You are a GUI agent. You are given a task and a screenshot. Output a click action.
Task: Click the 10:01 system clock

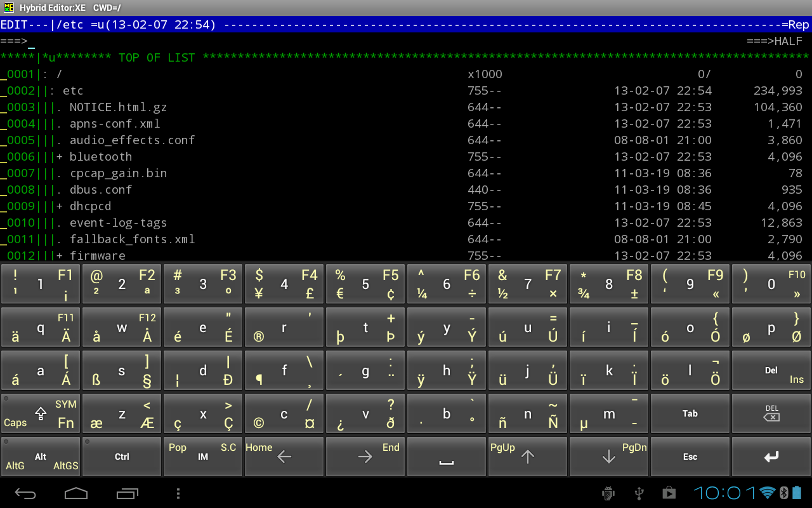(725, 493)
